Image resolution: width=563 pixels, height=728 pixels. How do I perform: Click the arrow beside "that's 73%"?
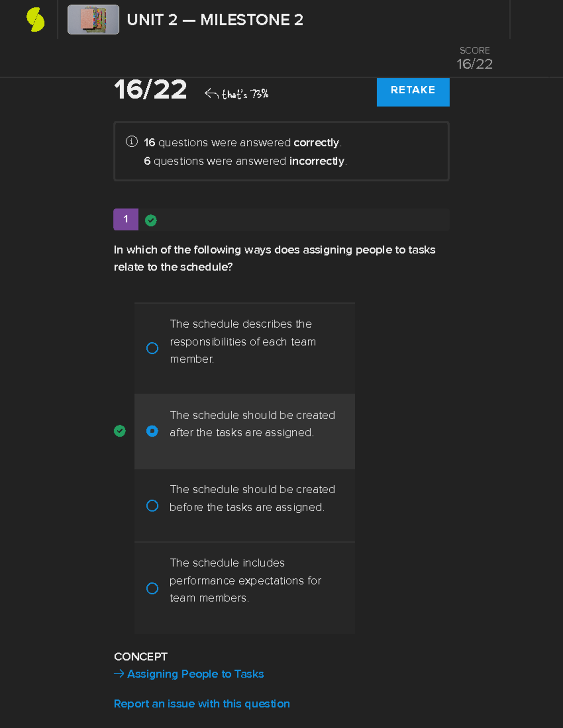point(211,94)
